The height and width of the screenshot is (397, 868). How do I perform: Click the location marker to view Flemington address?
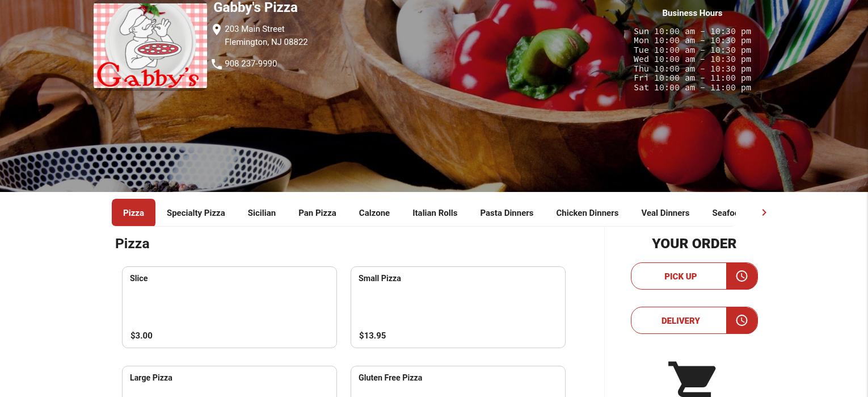click(217, 29)
